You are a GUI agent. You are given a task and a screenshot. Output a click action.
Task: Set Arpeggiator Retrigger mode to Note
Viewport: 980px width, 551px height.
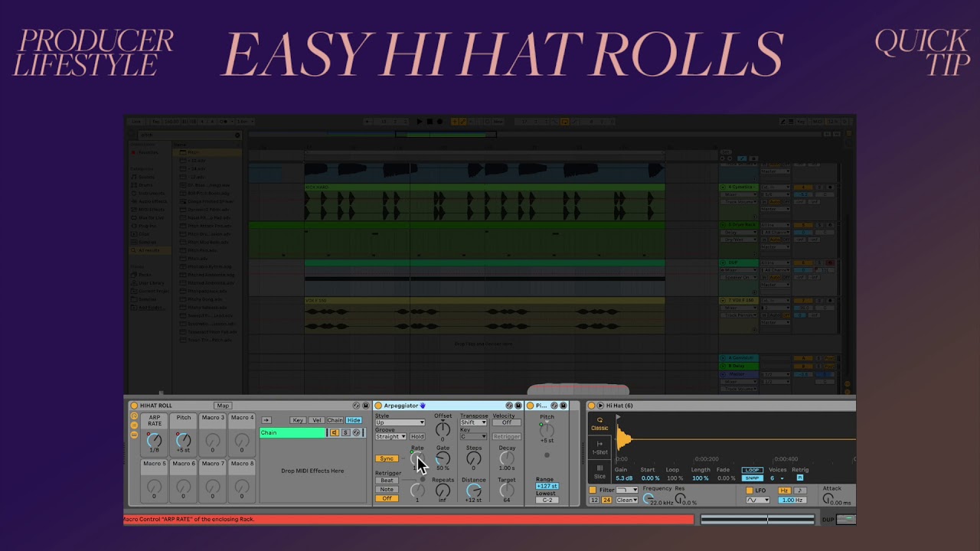(387, 489)
